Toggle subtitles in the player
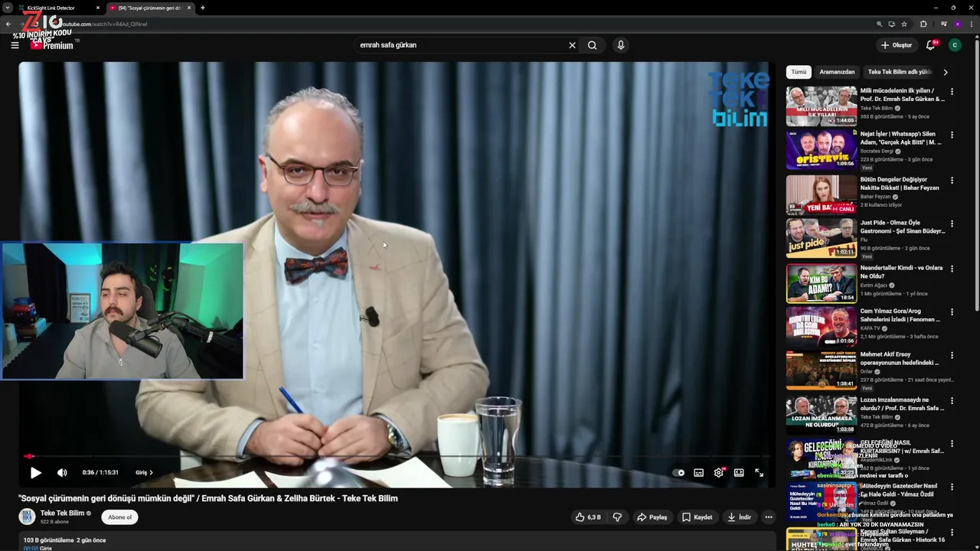980x551 pixels. [699, 473]
